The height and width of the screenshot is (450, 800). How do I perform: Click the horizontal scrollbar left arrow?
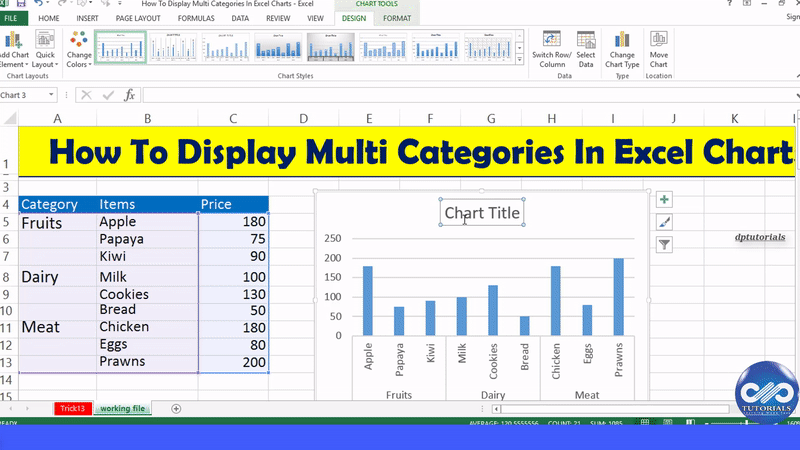(x=496, y=409)
